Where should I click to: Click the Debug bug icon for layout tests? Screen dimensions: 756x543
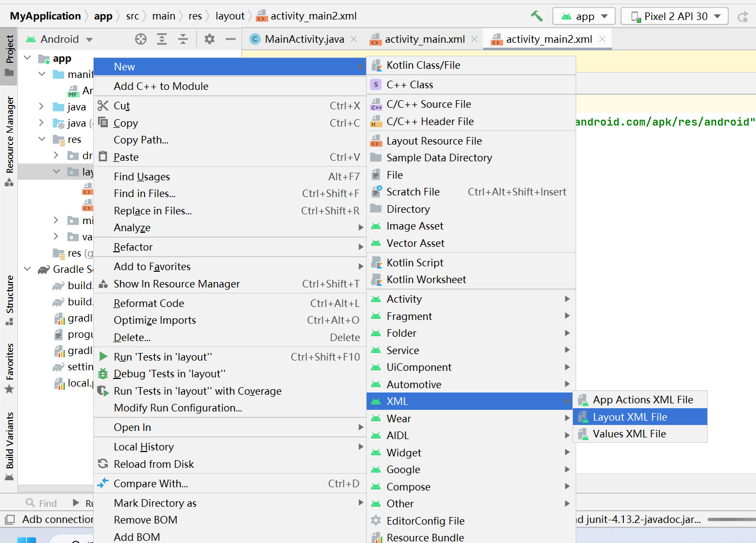tap(103, 374)
